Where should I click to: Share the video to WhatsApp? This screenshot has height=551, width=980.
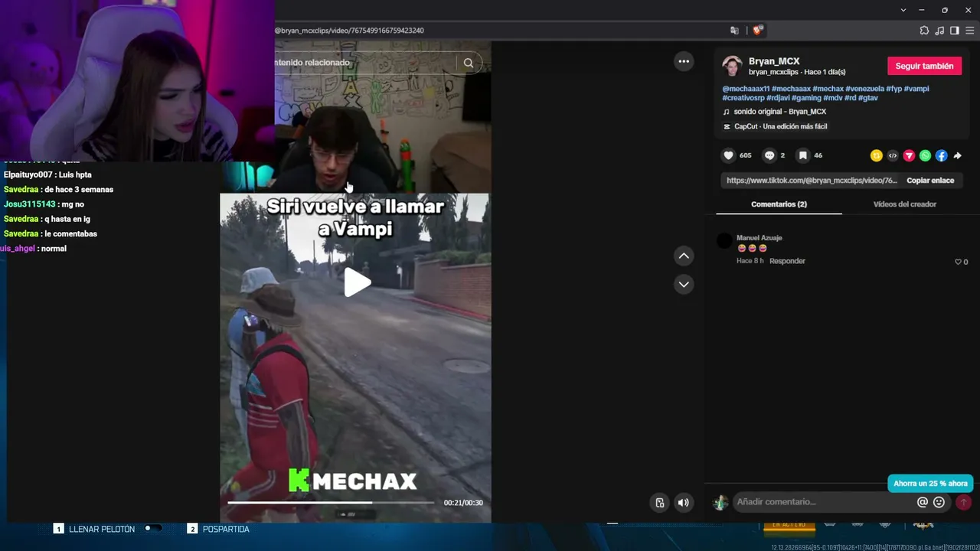point(925,155)
